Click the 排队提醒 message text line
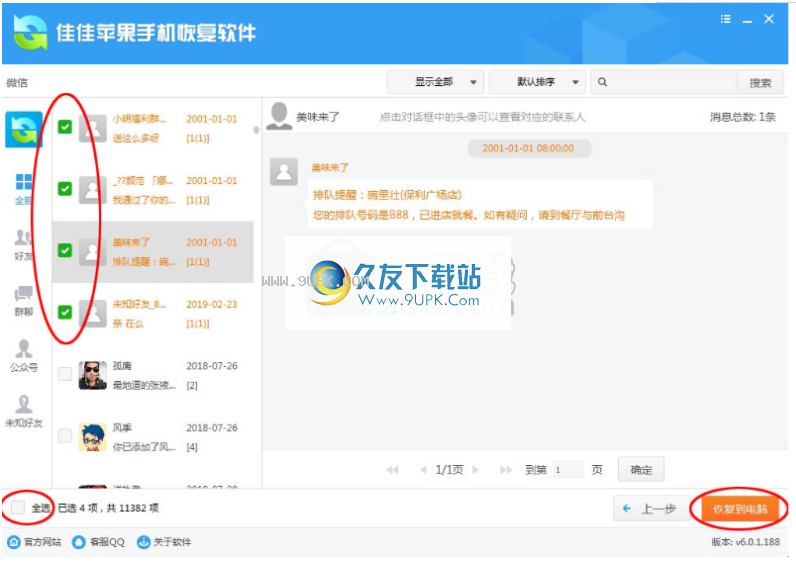The width and height of the screenshot is (796, 567). click(x=387, y=195)
